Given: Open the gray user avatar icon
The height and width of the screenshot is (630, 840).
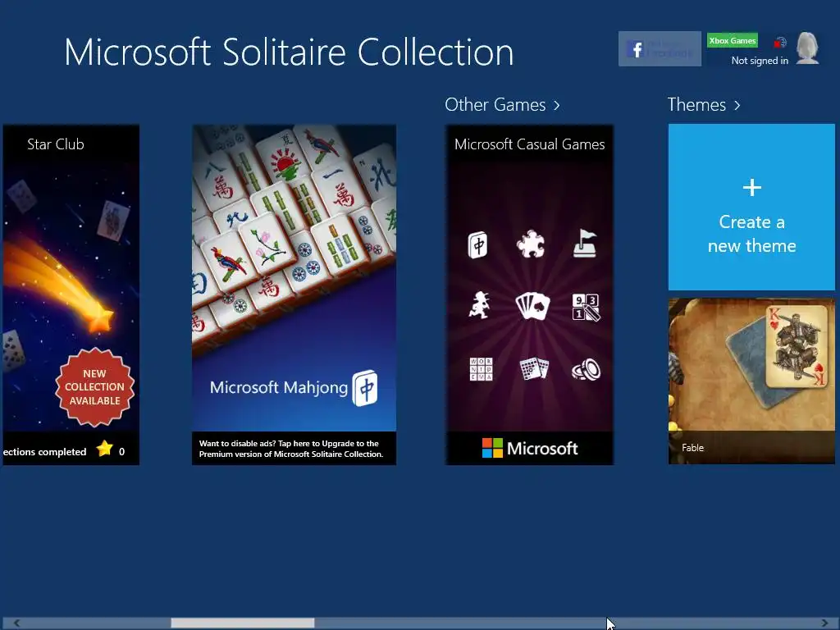Looking at the screenshot, I should pos(807,48).
